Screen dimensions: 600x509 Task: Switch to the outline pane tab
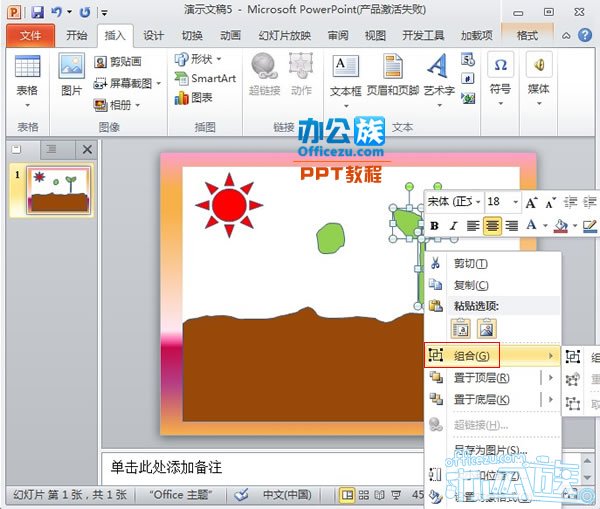(51, 149)
